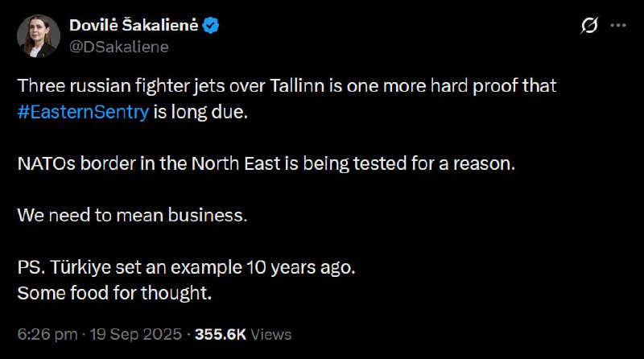Click the words 'is long due.' after the hashtag

[x=201, y=113]
